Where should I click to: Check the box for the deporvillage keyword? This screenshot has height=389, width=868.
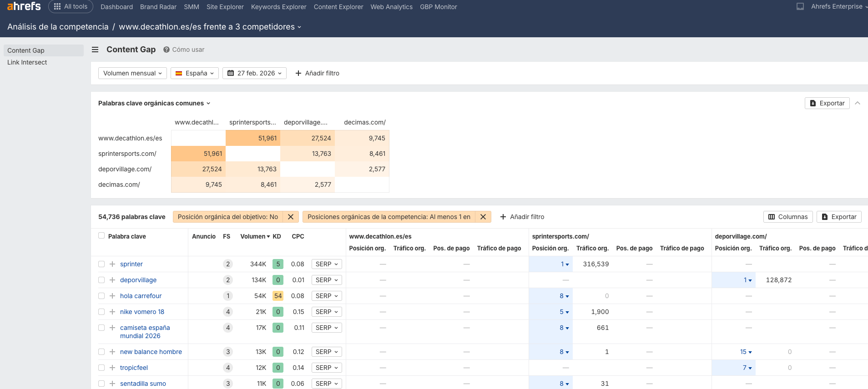(x=101, y=280)
